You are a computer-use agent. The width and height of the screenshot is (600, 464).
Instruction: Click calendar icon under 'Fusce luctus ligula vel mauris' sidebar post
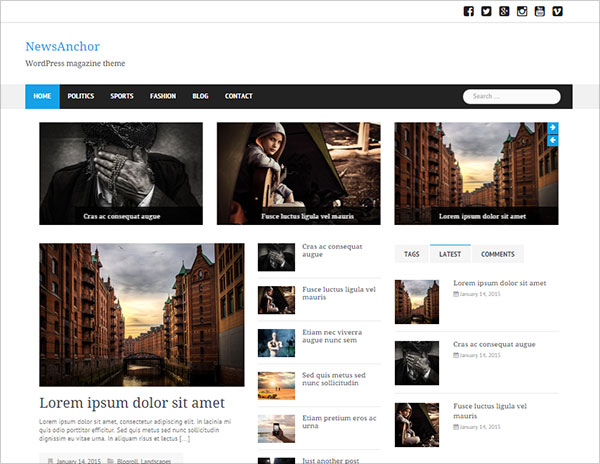coord(456,427)
